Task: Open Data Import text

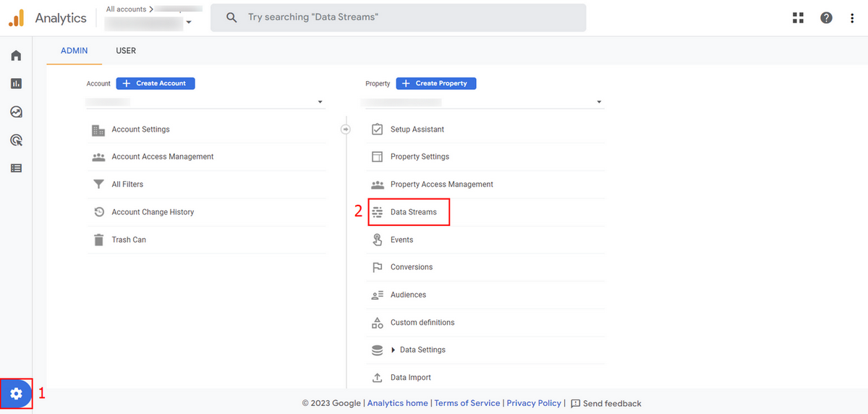Action: pos(411,378)
